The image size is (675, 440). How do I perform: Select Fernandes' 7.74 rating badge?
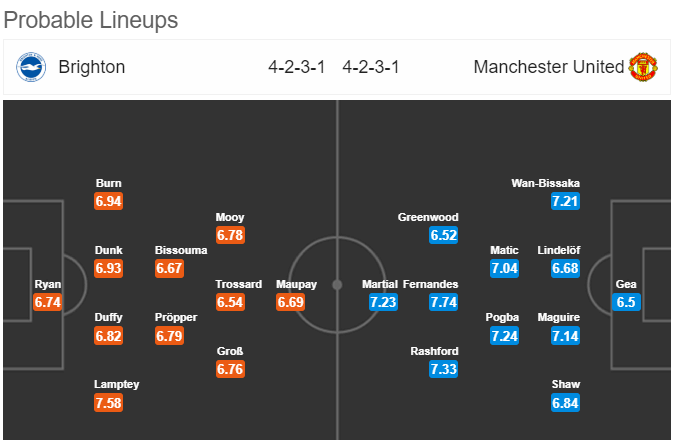[x=443, y=302]
